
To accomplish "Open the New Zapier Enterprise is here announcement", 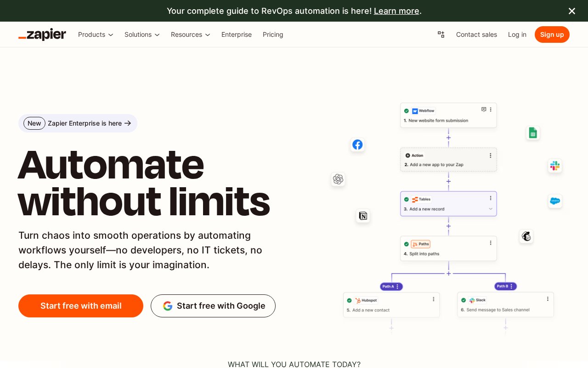I will (78, 123).
